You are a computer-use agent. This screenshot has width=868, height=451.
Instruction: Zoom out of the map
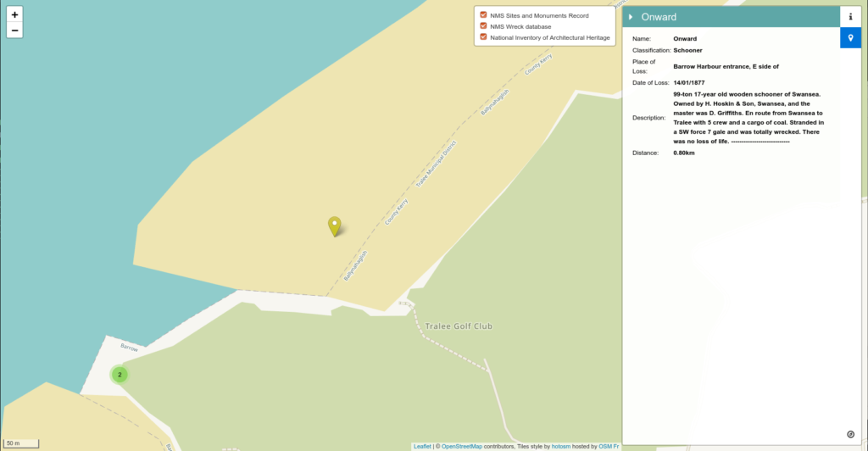[x=14, y=31]
